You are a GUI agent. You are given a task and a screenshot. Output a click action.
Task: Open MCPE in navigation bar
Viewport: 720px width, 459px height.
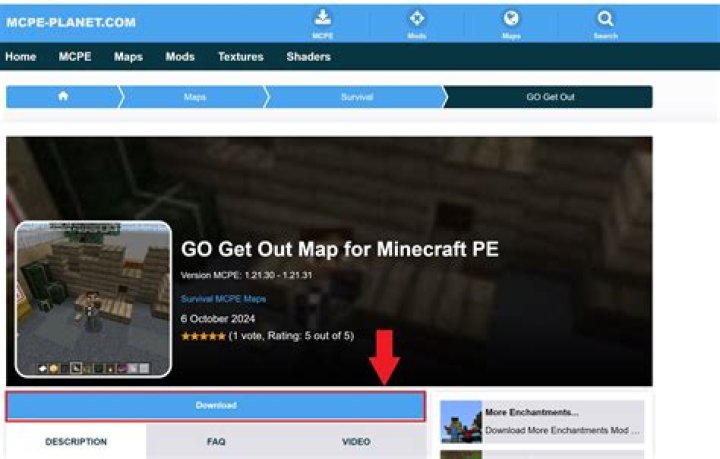[x=75, y=56]
